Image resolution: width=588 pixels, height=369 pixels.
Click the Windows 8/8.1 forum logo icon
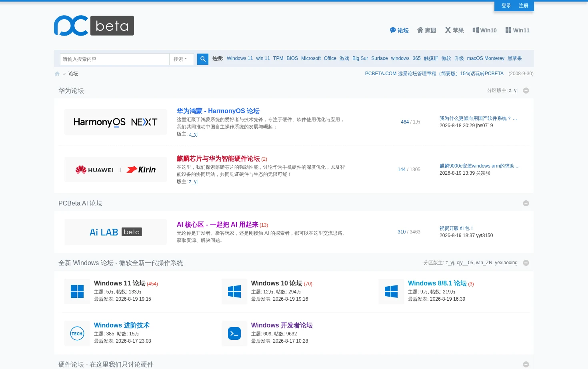coord(391,291)
